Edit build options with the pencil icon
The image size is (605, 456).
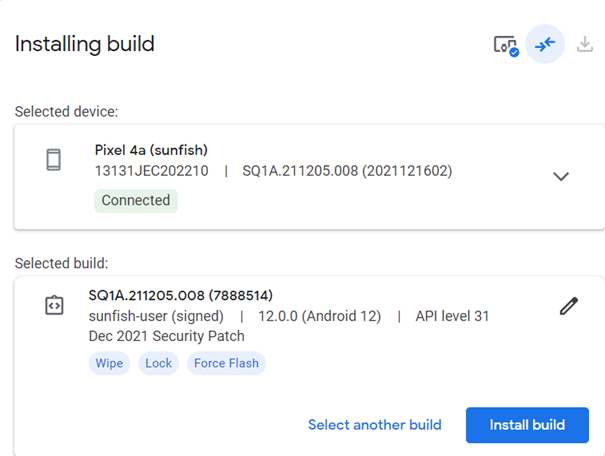[569, 306]
